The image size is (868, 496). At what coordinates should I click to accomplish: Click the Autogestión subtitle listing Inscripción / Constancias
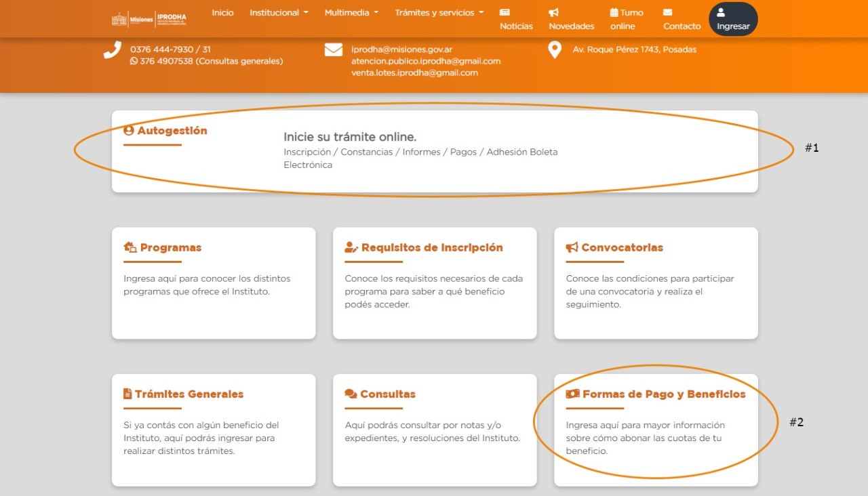pos(420,159)
